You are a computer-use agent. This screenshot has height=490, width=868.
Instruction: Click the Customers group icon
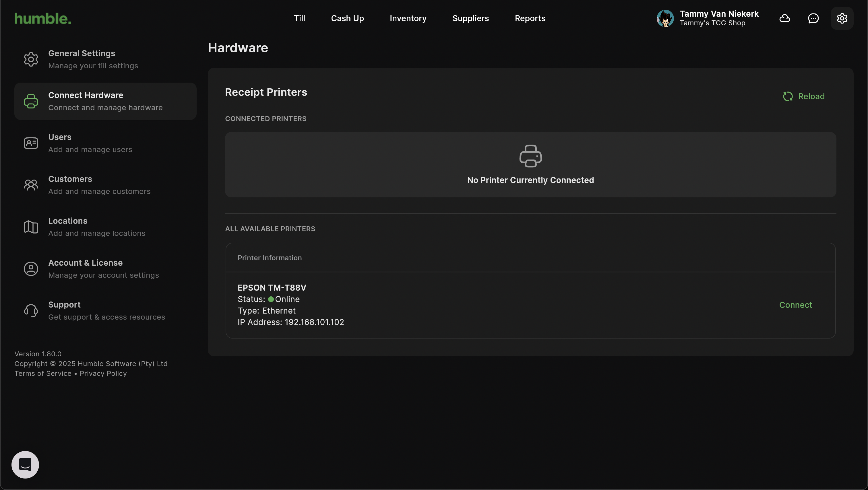(x=31, y=185)
